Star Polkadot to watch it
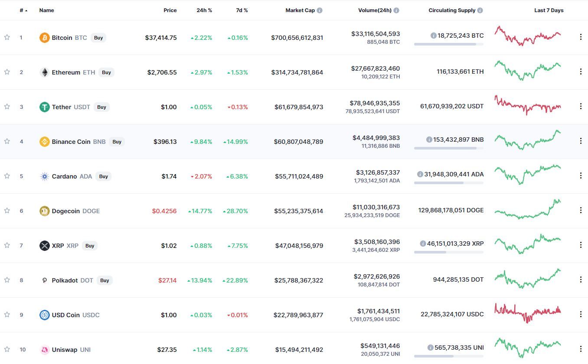Image resolution: width=588 pixels, height=364 pixels. coord(7,280)
